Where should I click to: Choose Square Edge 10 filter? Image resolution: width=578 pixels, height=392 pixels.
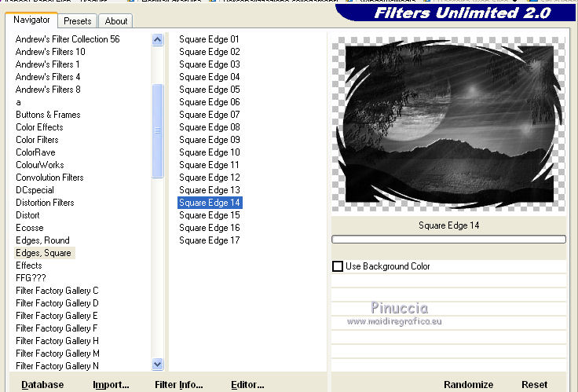pos(209,152)
